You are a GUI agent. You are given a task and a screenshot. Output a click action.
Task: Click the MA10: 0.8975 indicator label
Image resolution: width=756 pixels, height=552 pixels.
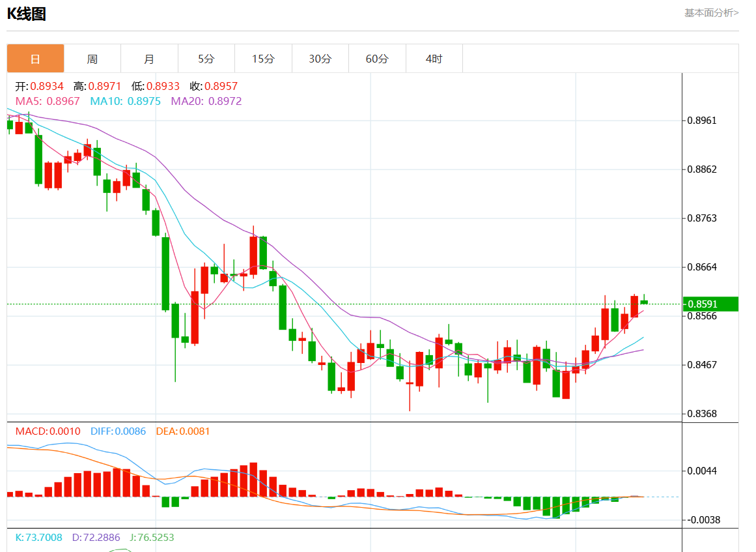click(126, 101)
